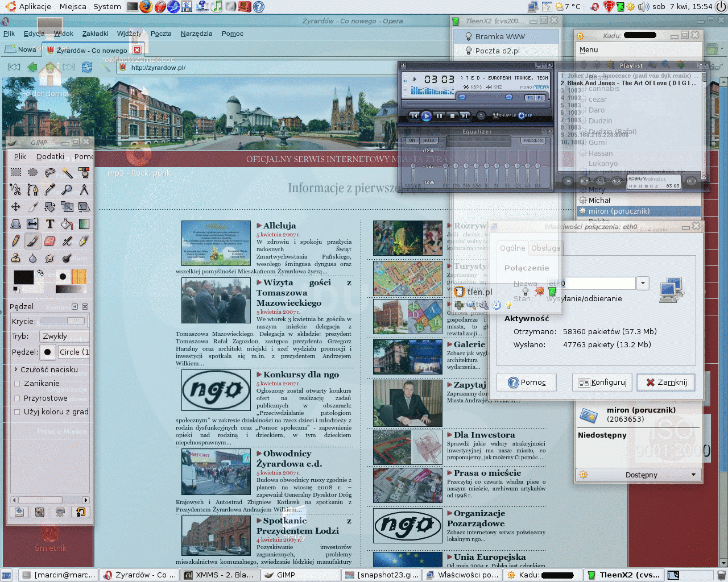Viewport: 728px width, 582px height.
Task: Select GIMP Airbrush tool
Action: click(x=67, y=240)
